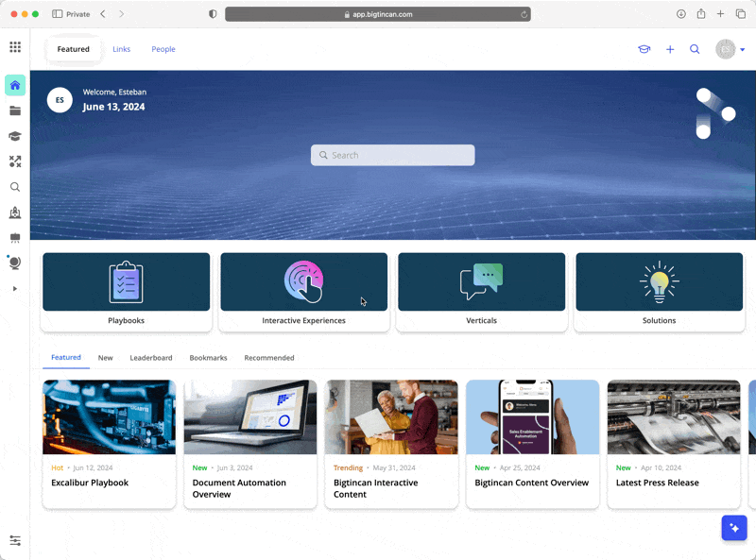Click the Safari share icon
The image size is (756, 560).
[x=701, y=14]
